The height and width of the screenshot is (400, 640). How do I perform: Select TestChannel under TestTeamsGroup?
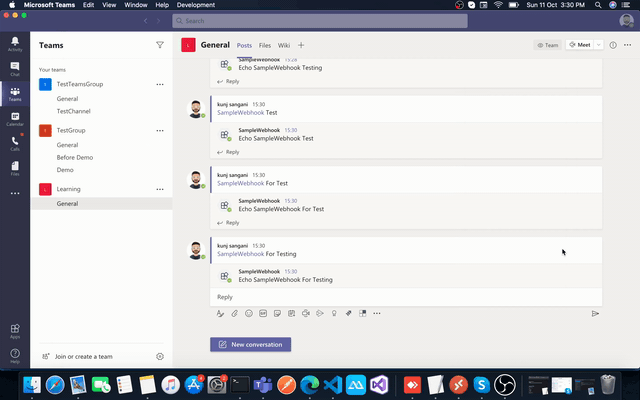click(73, 111)
